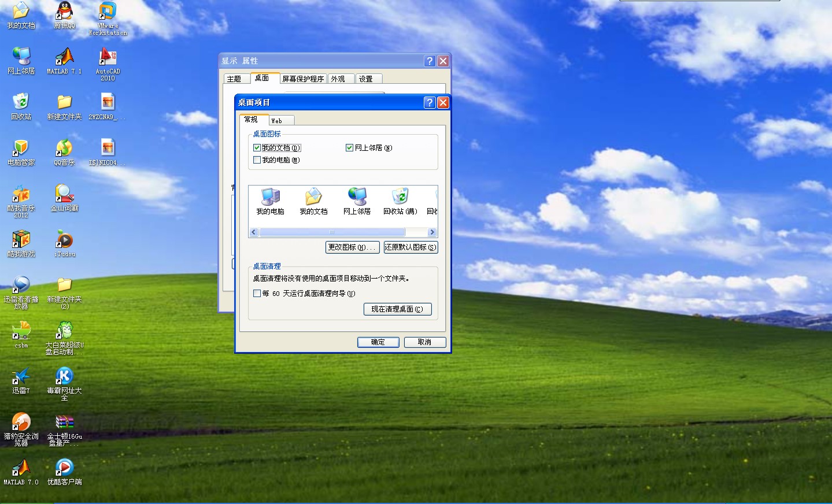832x504 pixels.
Task: Open the 设置 tab in 显示属性 window
Action: tap(368, 79)
